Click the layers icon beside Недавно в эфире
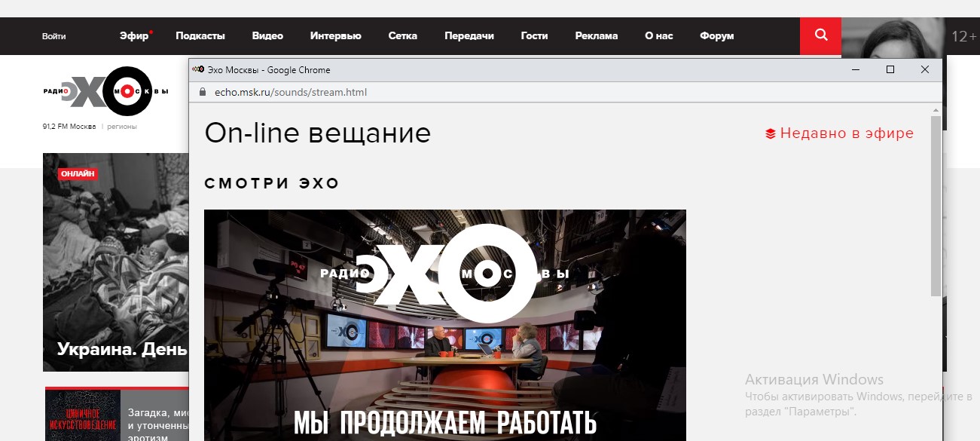Image resolution: width=980 pixels, height=441 pixels. (770, 134)
